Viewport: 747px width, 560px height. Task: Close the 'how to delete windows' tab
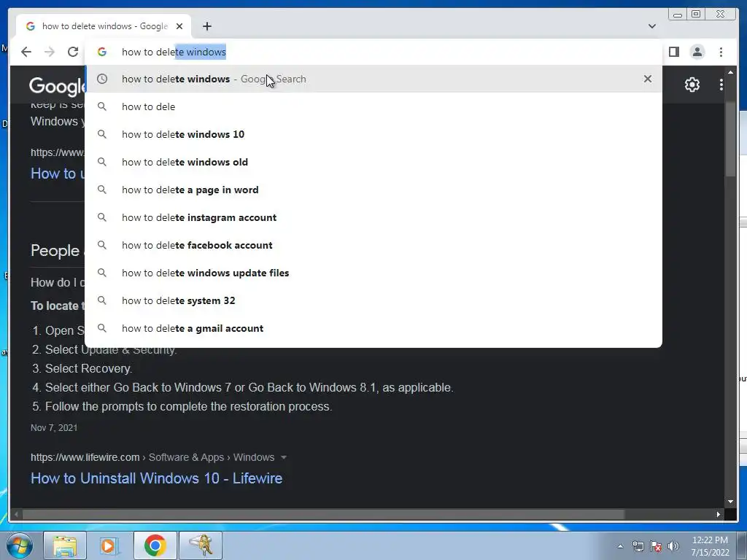tap(179, 26)
